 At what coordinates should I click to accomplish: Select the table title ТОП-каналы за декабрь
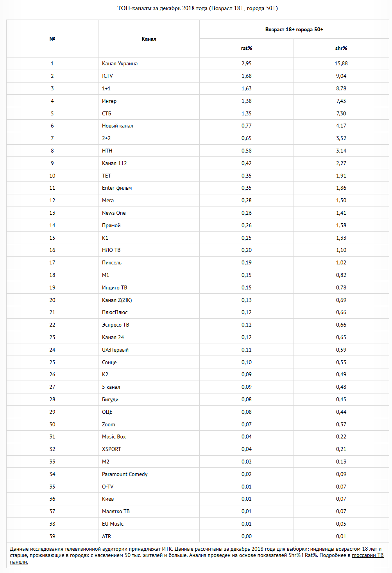[x=197, y=8]
